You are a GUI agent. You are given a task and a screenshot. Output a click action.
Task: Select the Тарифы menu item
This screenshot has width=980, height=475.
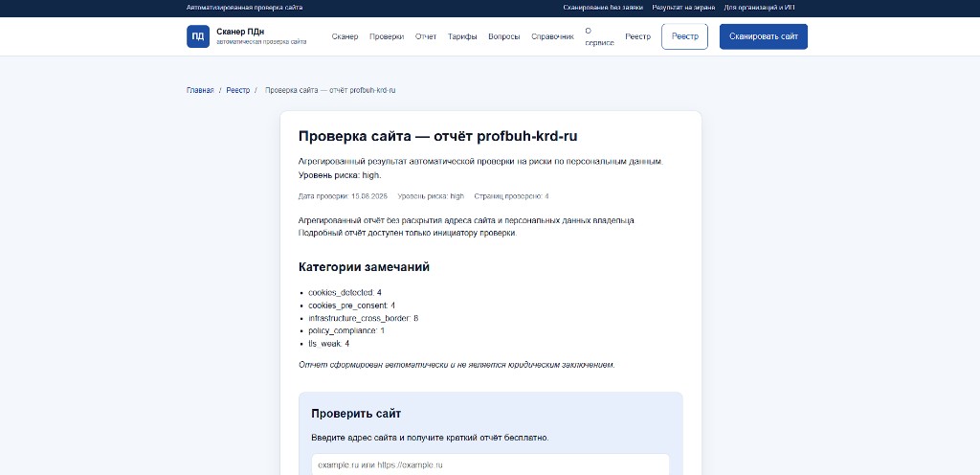pyautogui.click(x=462, y=37)
